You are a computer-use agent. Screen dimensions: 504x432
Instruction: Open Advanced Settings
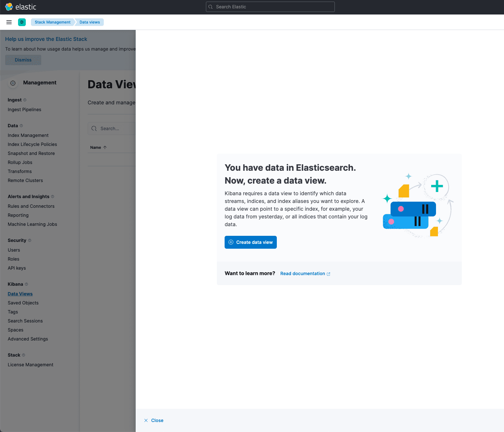pyautogui.click(x=28, y=339)
